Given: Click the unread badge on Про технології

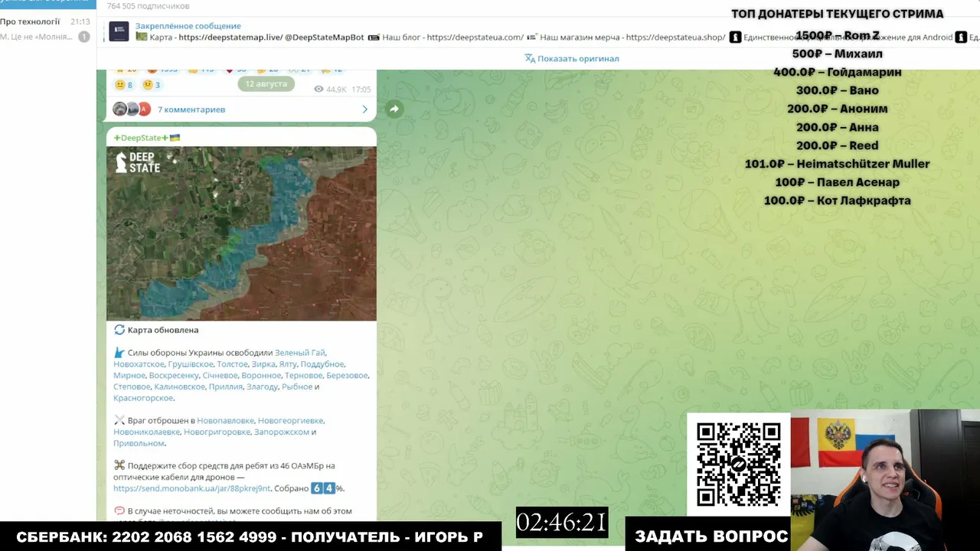Looking at the screenshot, I should click(84, 37).
